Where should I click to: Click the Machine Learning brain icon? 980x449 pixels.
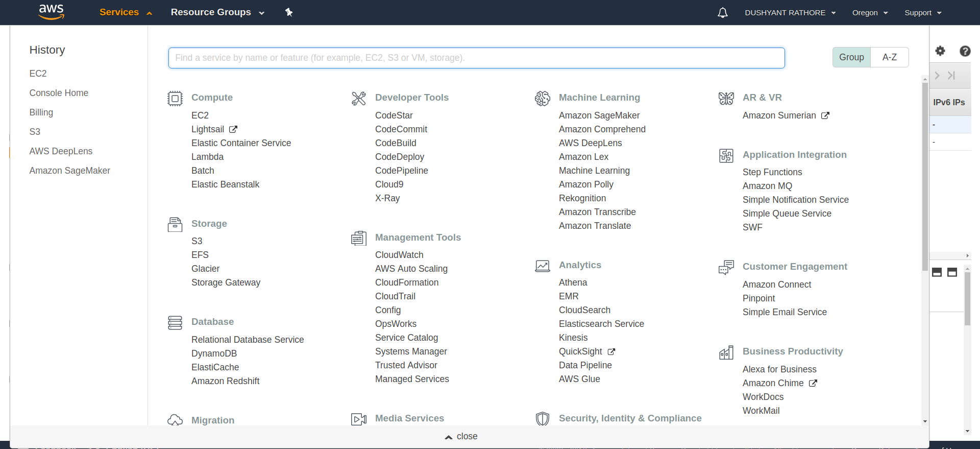coord(543,98)
